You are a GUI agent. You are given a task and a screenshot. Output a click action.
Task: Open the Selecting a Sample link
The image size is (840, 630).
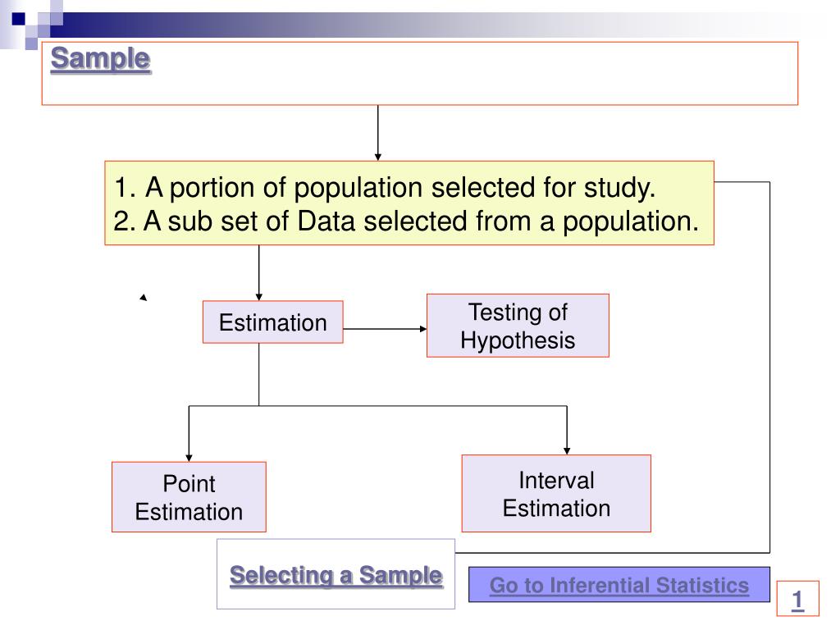point(336,575)
